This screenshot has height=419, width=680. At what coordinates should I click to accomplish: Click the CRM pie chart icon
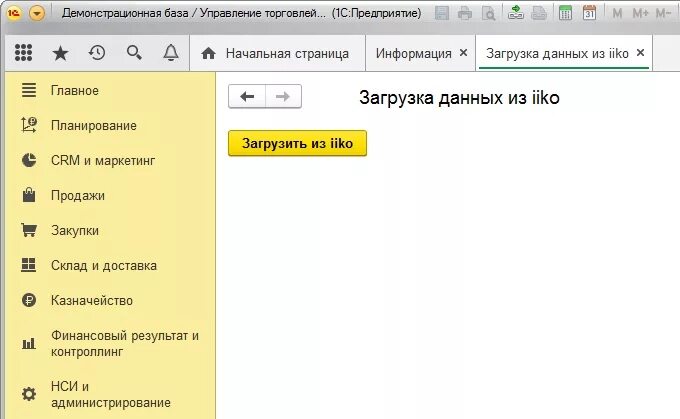coord(29,160)
